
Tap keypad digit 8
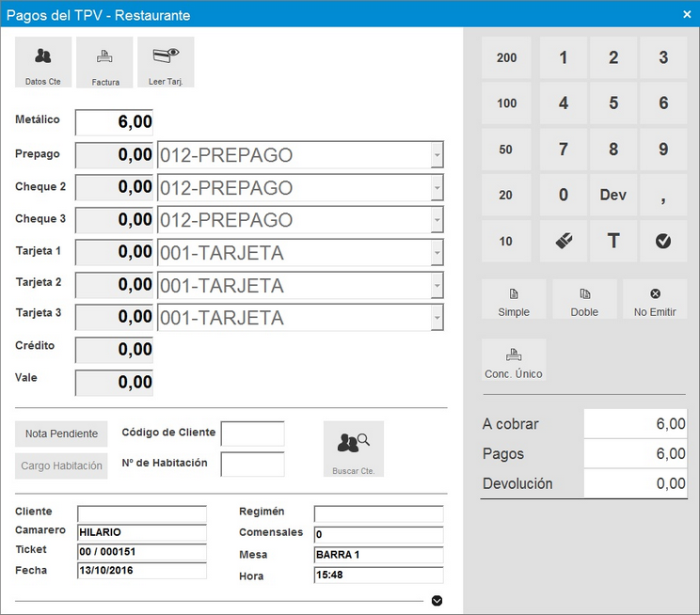[613, 150]
